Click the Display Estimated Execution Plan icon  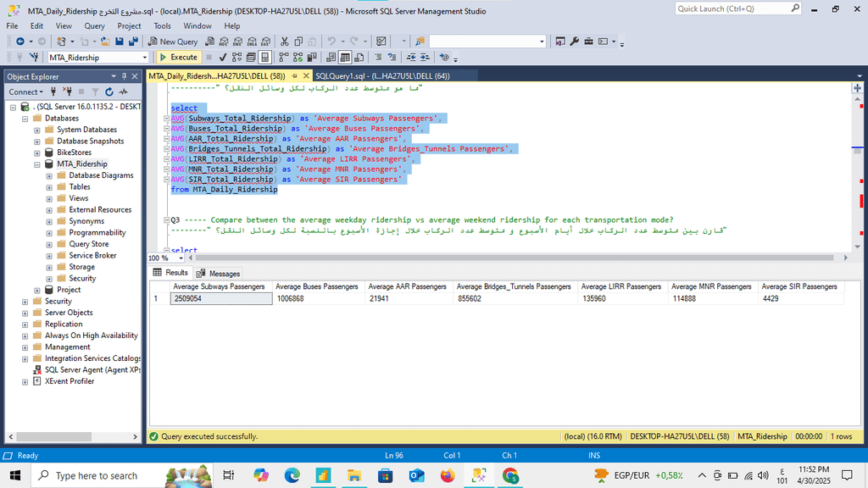pos(237,57)
